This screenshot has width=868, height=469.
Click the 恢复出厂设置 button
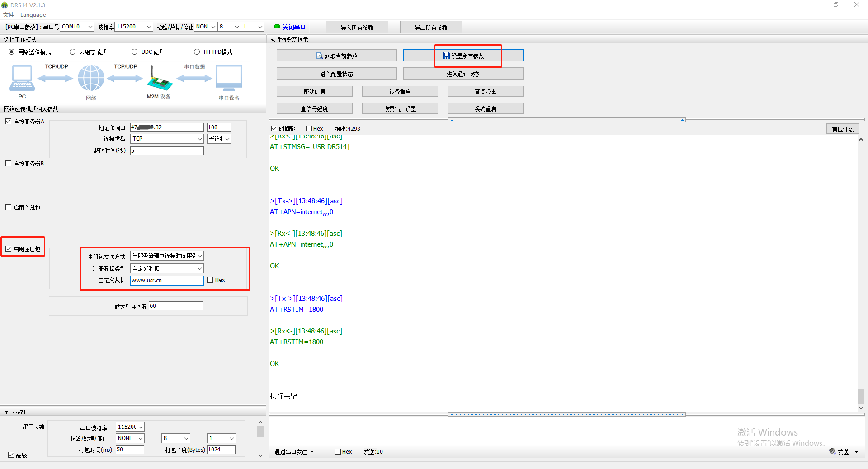400,109
